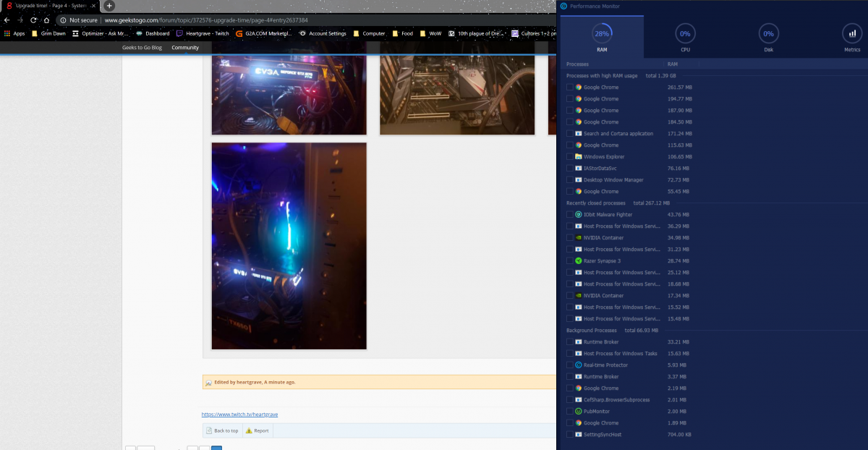The image size is (868, 450).
Task: Open the Food bookmark folder
Action: tap(403, 33)
